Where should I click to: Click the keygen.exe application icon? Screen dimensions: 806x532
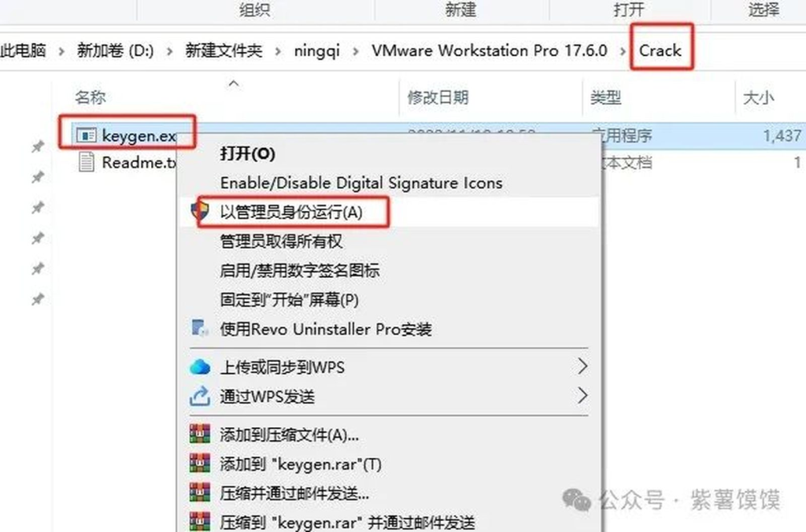pos(87,135)
